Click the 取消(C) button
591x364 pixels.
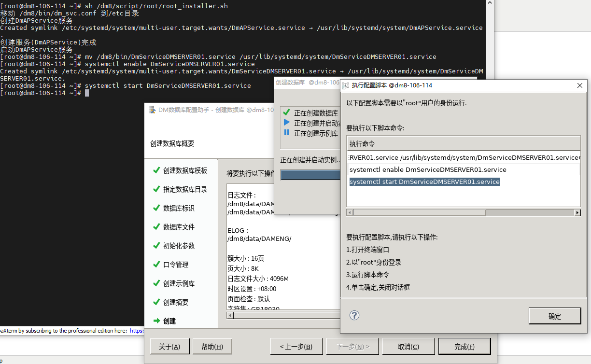pos(408,346)
